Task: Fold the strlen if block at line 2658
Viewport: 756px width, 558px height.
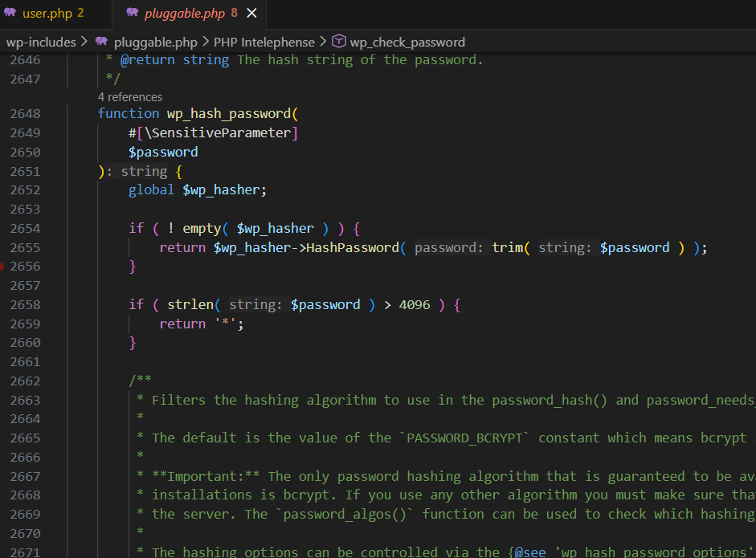Action: pyautogui.click(x=56, y=304)
